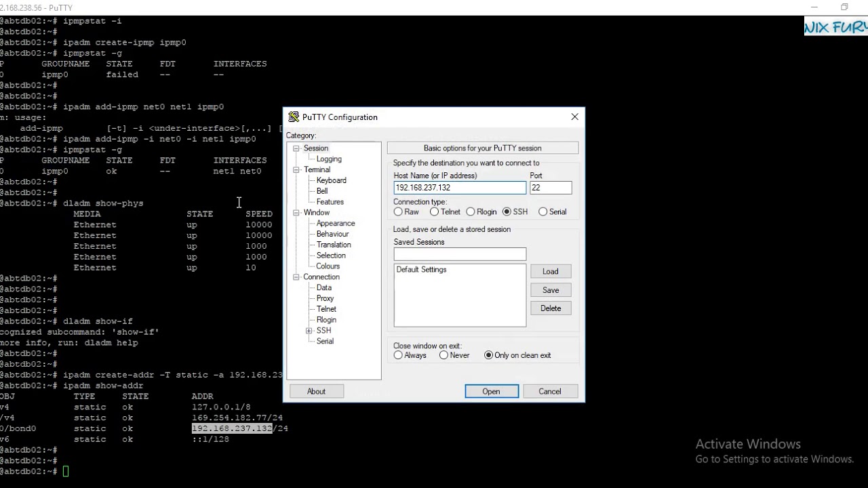Open Serial in the category tree

click(x=325, y=342)
